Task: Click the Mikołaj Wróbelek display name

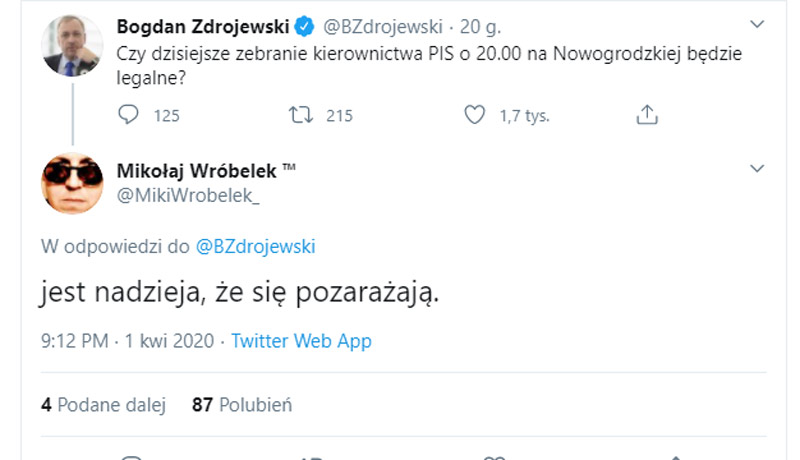Action: pyautogui.click(x=196, y=172)
